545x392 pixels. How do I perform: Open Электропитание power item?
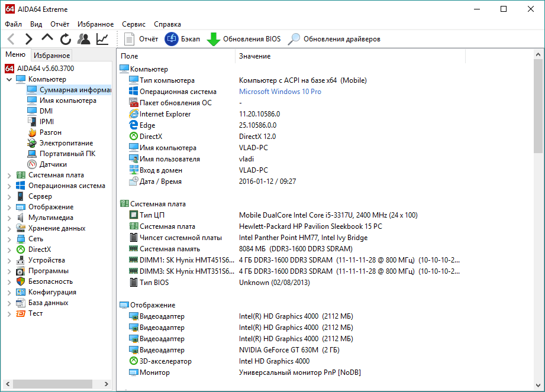click(x=66, y=143)
